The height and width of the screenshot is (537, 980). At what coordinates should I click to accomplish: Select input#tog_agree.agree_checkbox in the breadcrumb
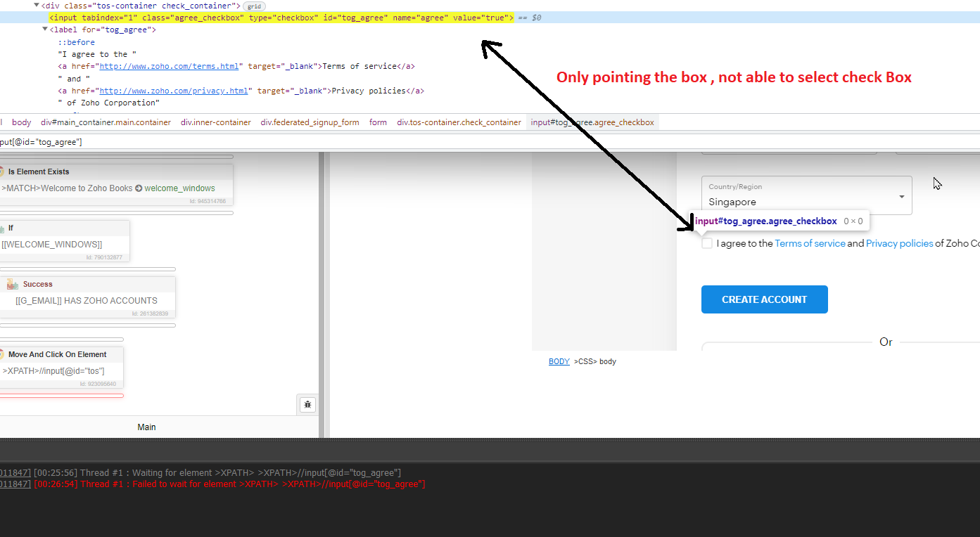click(591, 122)
